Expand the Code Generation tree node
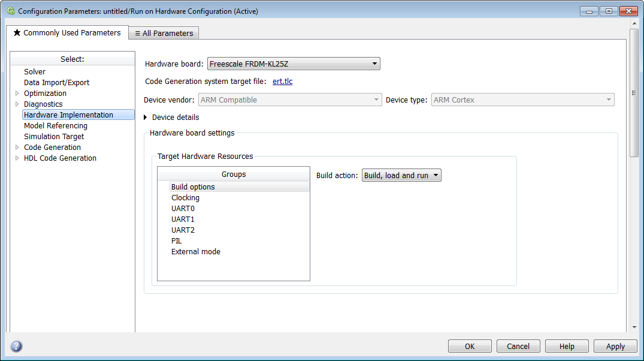644x361 pixels. click(17, 148)
